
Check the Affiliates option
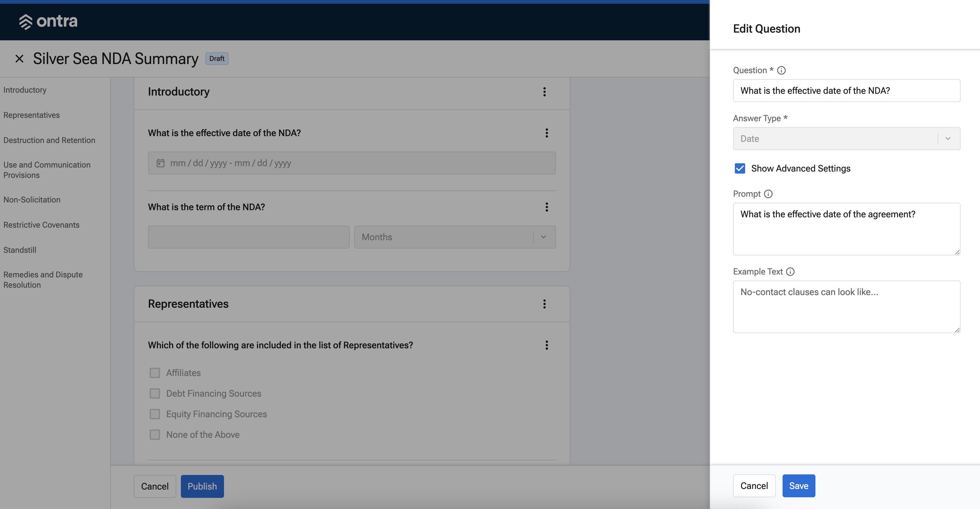[155, 373]
